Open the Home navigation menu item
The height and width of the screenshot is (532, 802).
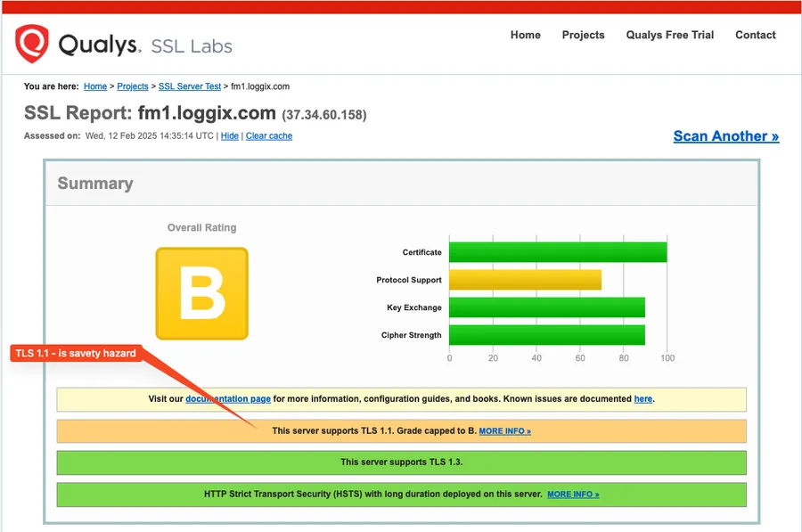coord(525,35)
